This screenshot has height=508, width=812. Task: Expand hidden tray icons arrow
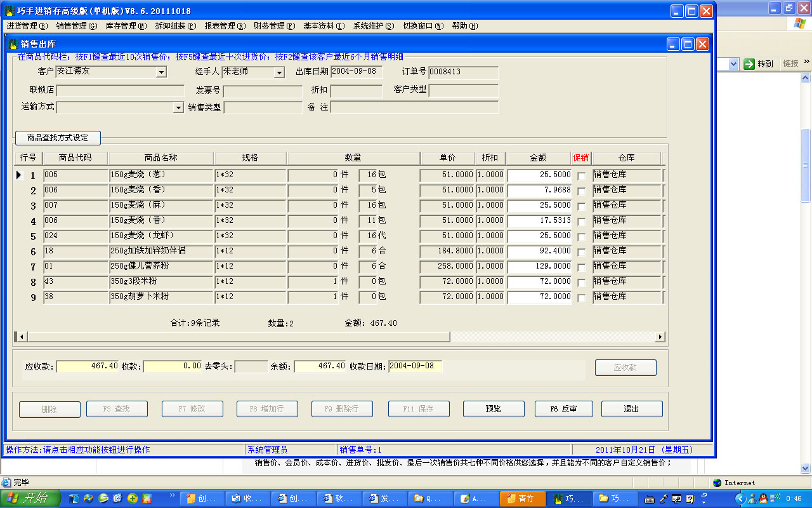pyautogui.click(x=739, y=499)
